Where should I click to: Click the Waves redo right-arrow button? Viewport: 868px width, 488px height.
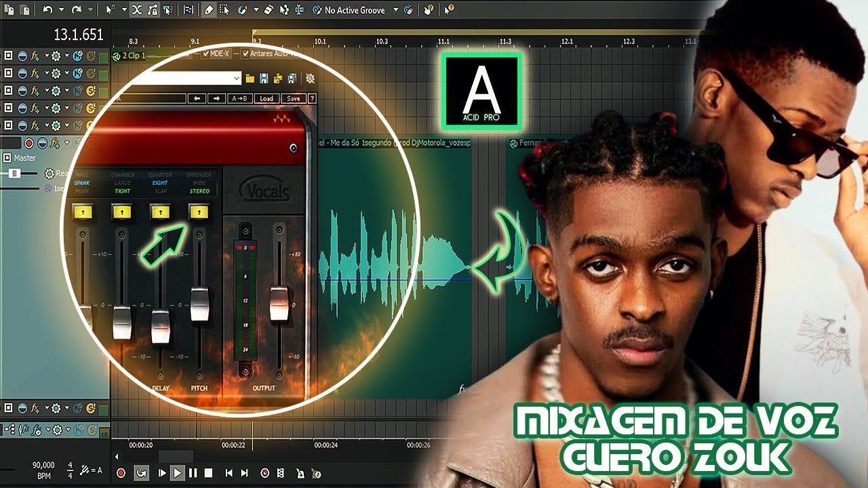[x=216, y=98]
